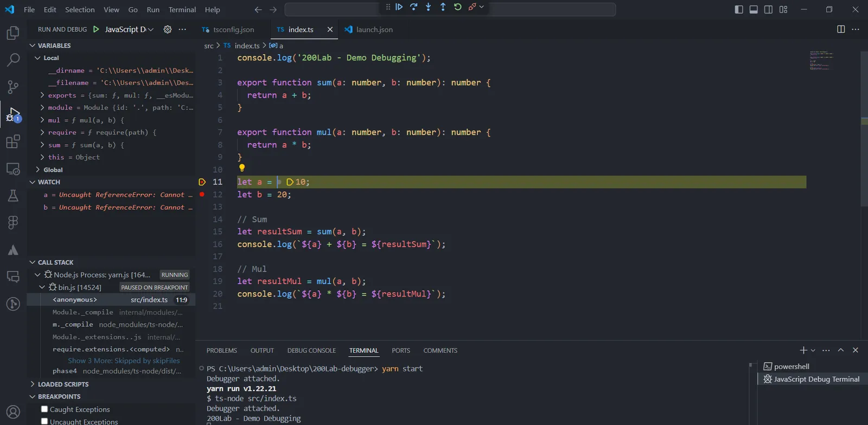868x425 pixels.
Task: Open the Extensions view
Action: 13,141
